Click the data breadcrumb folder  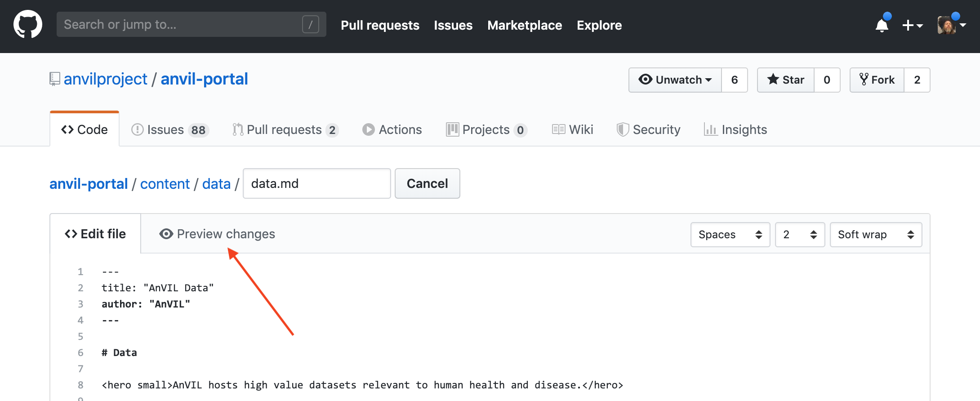tap(216, 184)
